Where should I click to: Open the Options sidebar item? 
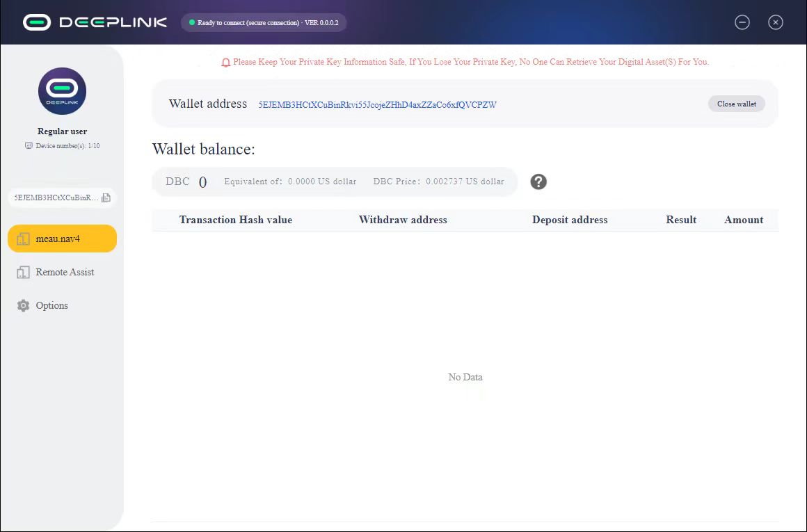[51, 305]
